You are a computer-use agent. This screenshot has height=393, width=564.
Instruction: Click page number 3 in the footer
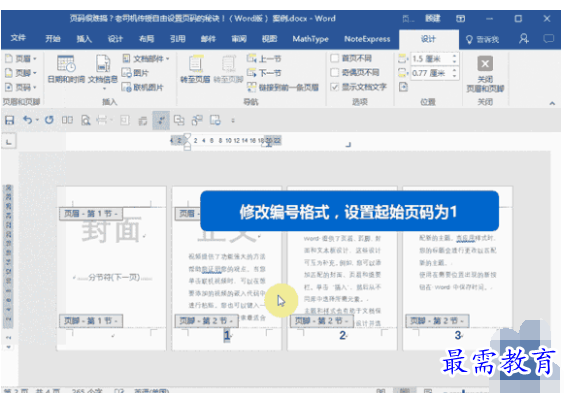click(x=458, y=335)
